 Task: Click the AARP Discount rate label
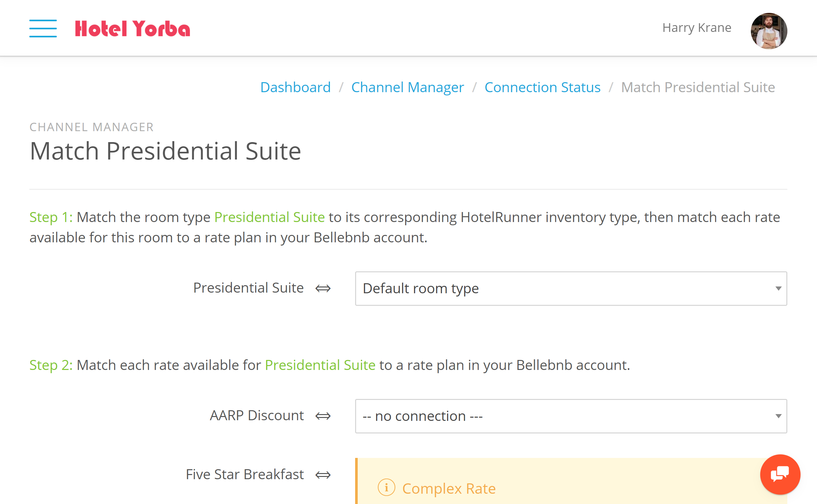(x=256, y=416)
